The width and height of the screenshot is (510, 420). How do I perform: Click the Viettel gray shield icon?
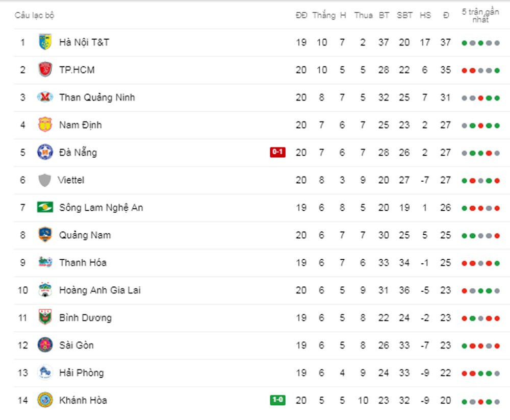coord(45,180)
